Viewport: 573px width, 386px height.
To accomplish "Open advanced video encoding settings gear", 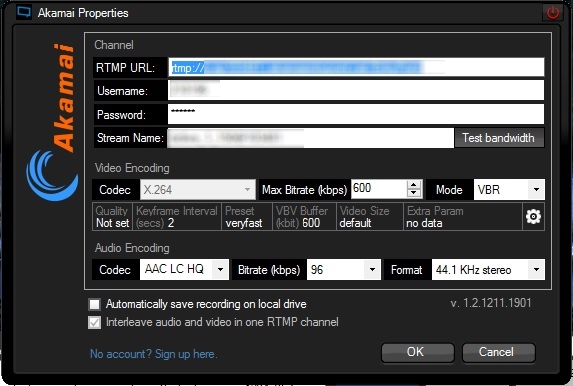I will 533,217.
